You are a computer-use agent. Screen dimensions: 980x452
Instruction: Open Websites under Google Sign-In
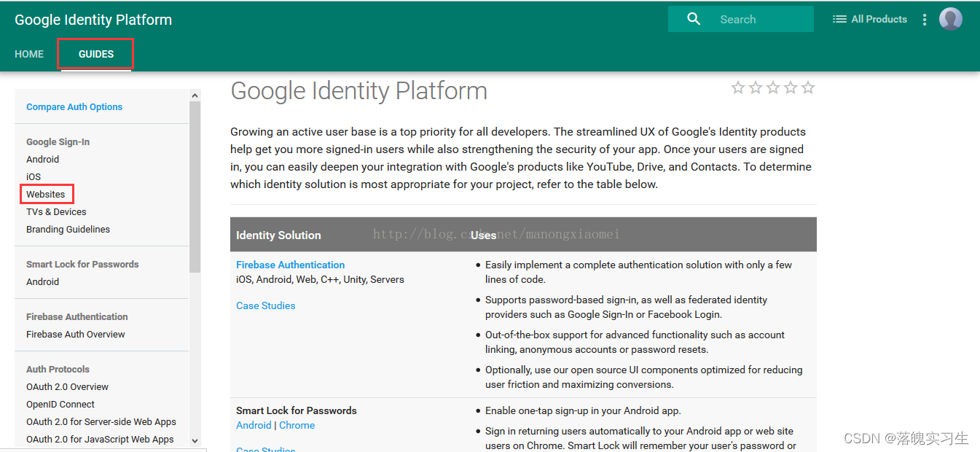tap(46, 194)
